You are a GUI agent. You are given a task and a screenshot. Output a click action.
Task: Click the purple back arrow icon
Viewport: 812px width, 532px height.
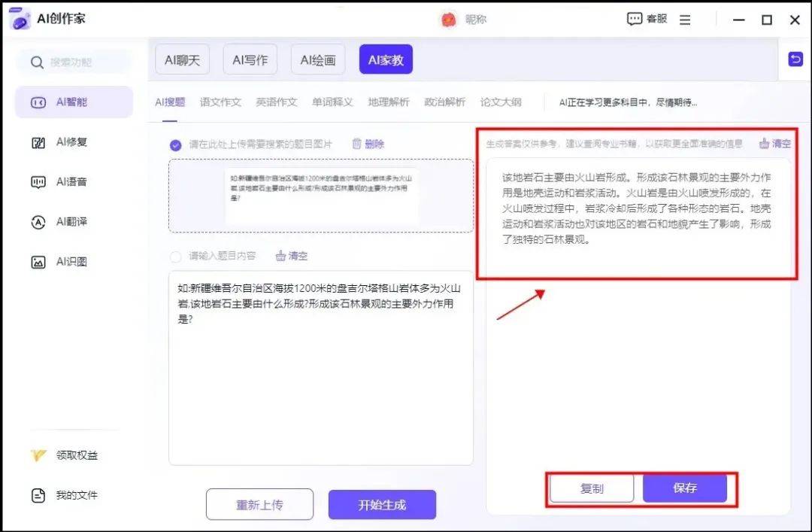point(795,59)
